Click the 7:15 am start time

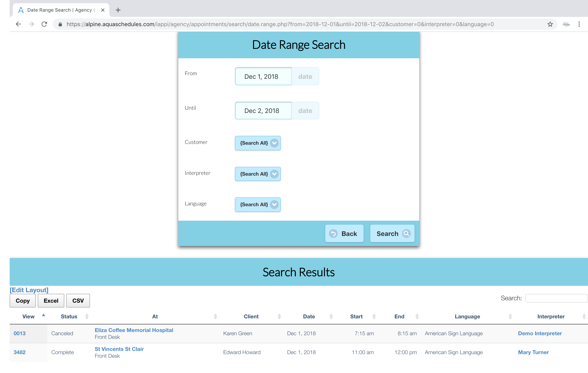coord(364,333)
